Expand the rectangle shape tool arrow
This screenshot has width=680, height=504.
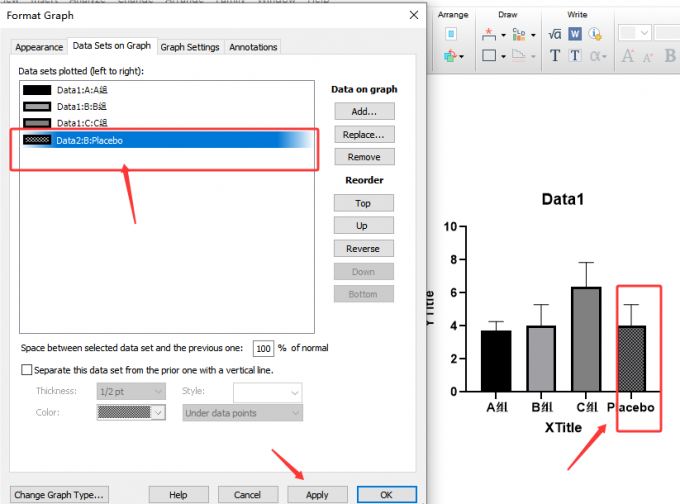point(503,56)
